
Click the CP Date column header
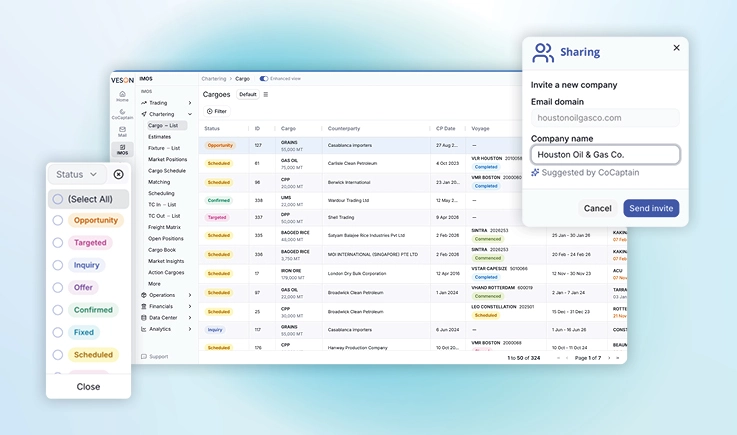pyautogui.click(x=446, y=128)
